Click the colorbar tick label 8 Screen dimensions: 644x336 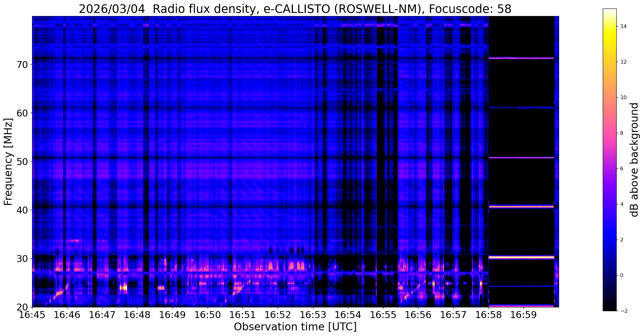pos(621,133)
